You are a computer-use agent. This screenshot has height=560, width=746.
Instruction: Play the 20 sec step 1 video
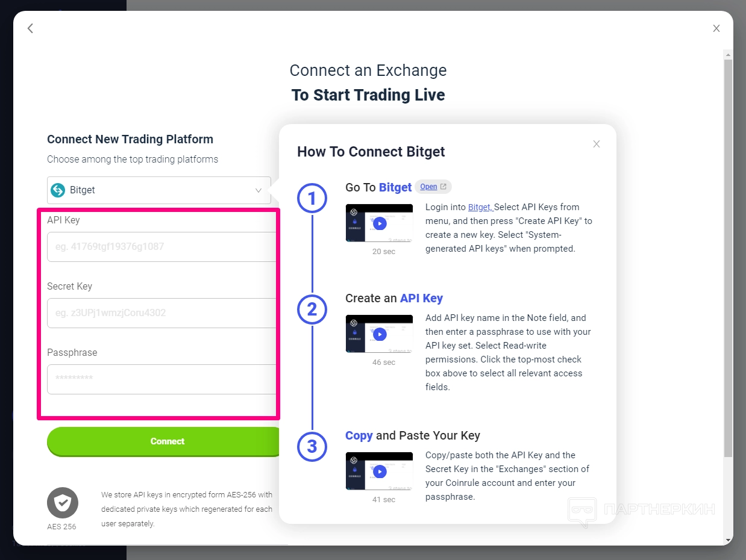(379, 223)
